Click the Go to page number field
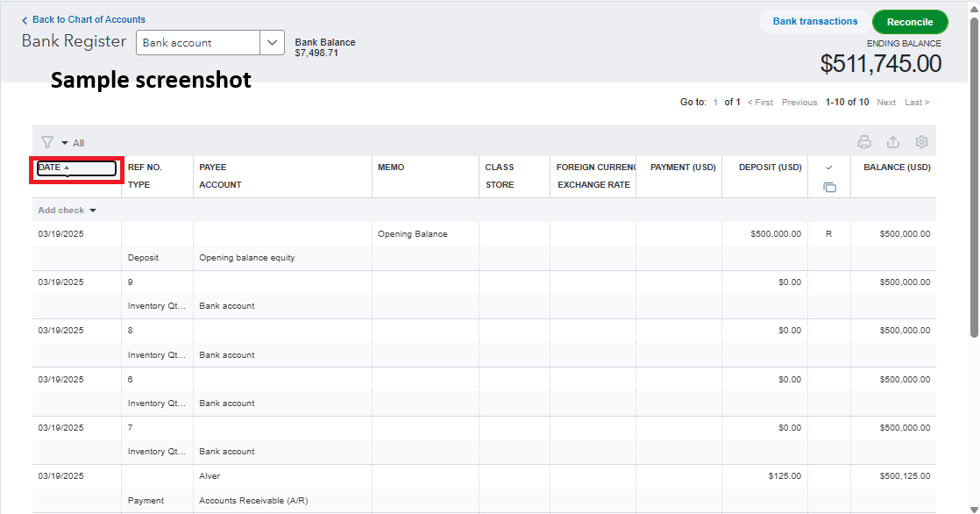This screenshot has height=514, width=980. click(x=715, y=103)
